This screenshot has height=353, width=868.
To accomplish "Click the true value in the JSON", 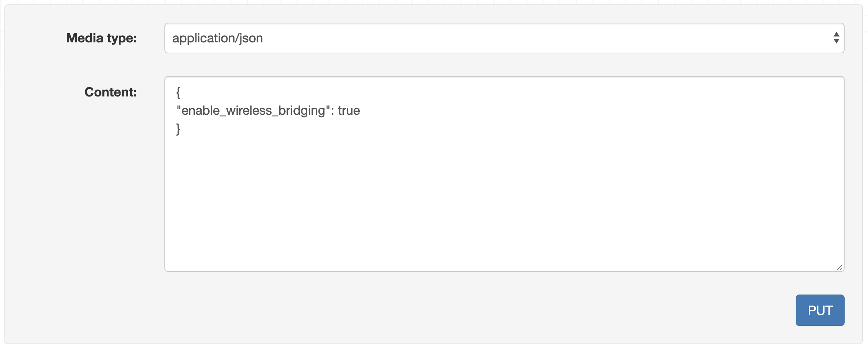I will [x=349, y=111].
